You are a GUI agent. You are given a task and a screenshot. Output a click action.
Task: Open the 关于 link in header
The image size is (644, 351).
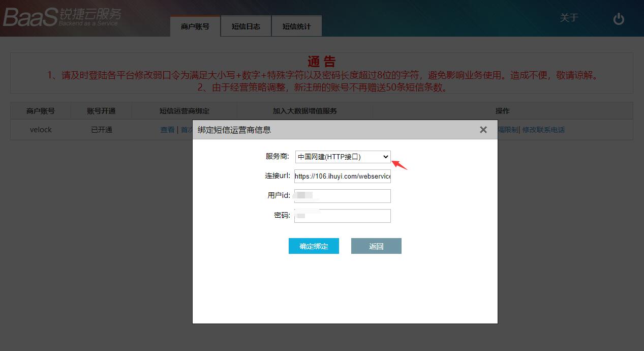(x=569, y=18)
